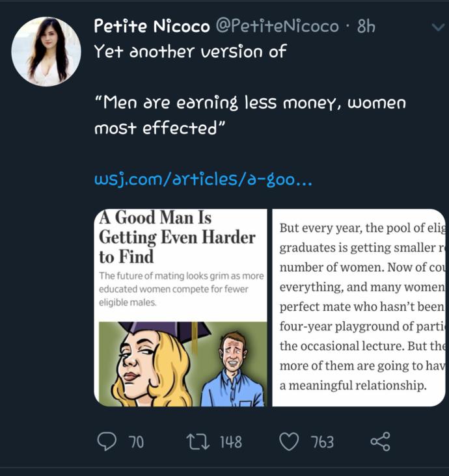Click the Petite Nicoco display name
This screenshot has width=449, height=476.
152,26
